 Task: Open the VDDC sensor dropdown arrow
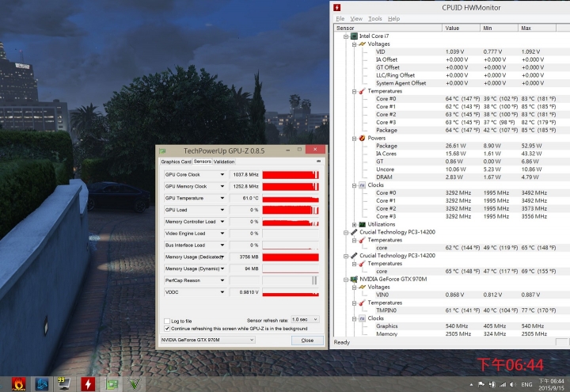tap(222, 292)
